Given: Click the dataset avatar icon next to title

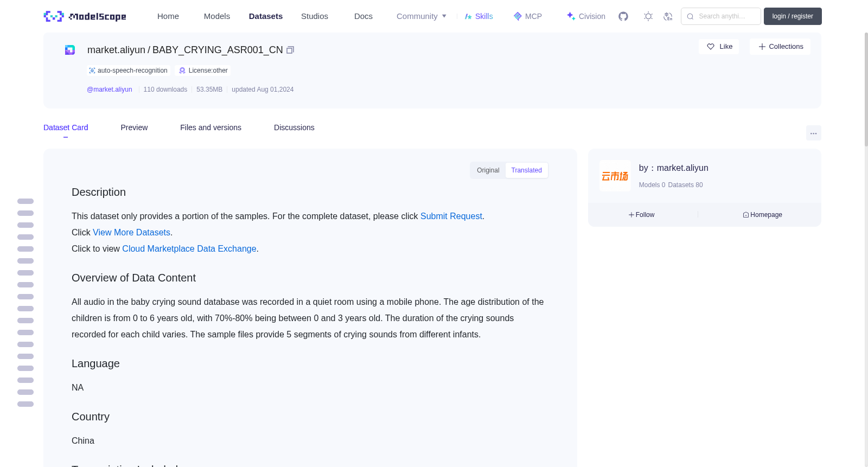Looking at the screenshot, I should click(x=70, y=50).
